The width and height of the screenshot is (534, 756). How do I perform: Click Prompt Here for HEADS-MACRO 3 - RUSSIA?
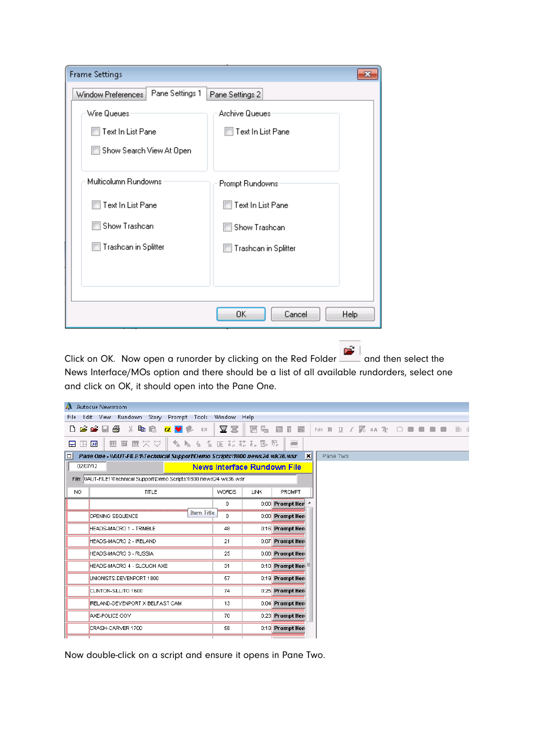[289, 554]
